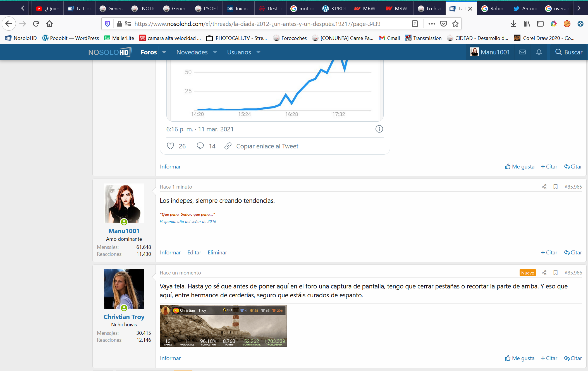Click Eliminar on Manu1001's post

(217, 252)
